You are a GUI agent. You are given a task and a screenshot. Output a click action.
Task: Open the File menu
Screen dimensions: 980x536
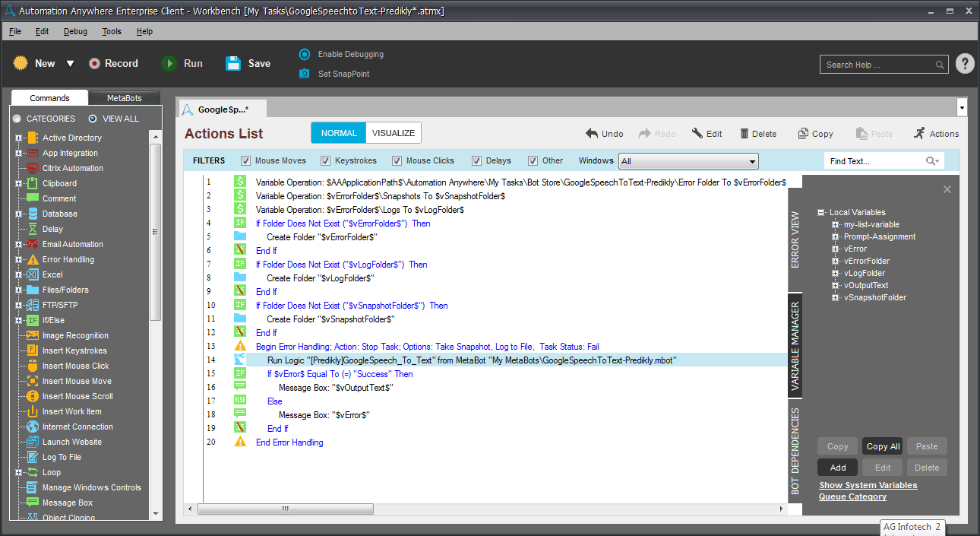pos(15,31)
